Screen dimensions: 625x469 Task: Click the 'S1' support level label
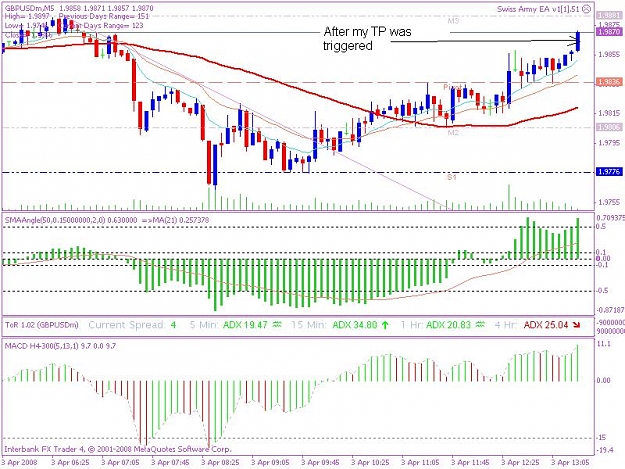[x=451, y=177]
